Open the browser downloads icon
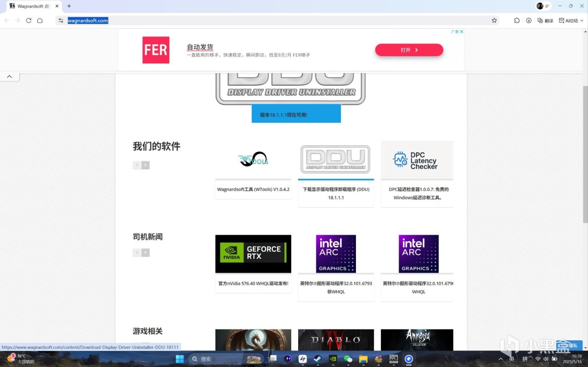 (x=529, y=20)
